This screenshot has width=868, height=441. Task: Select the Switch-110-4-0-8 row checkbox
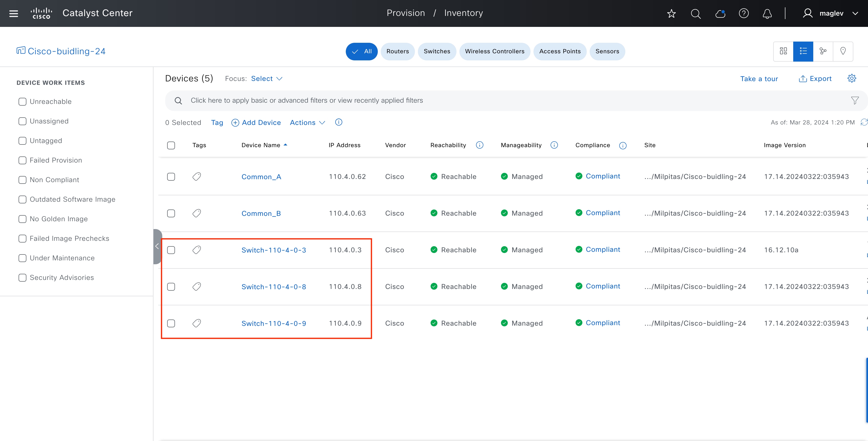[x=171, y=287]
